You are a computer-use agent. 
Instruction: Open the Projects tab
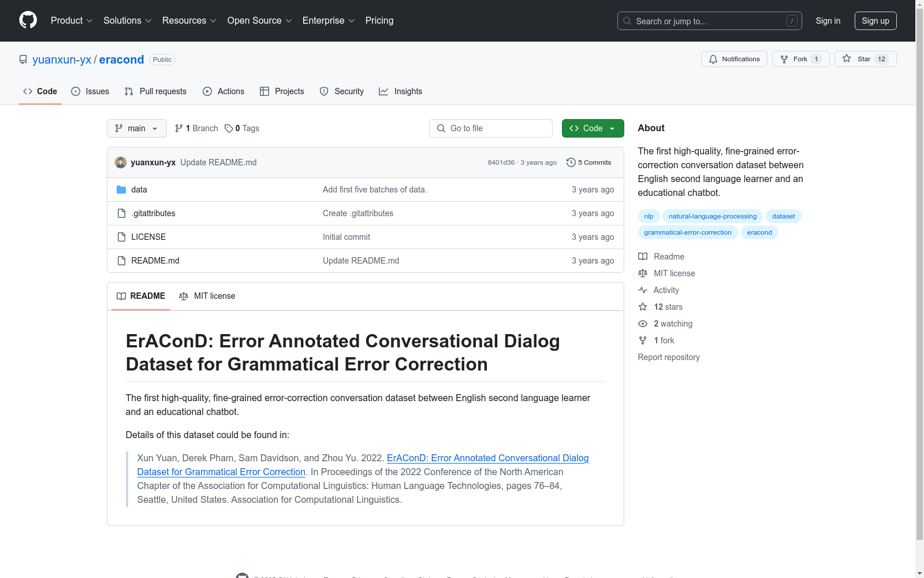click(x=282, y=91)
